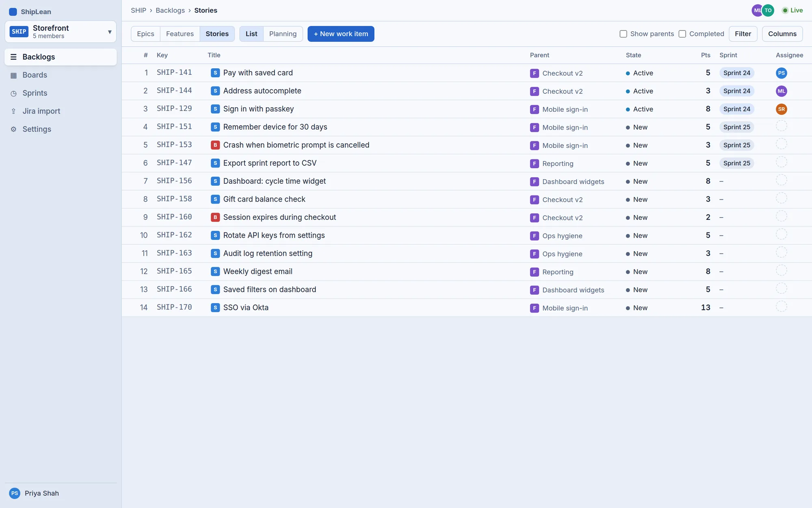Click the Active state for SHIP-144

pyautogui.click(x=639, y=91)
